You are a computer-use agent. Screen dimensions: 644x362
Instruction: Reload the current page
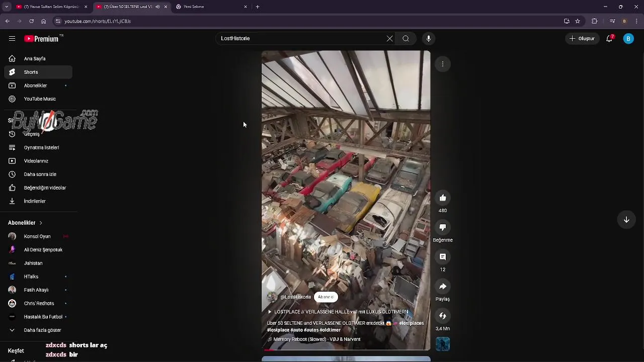click(31, 21)
